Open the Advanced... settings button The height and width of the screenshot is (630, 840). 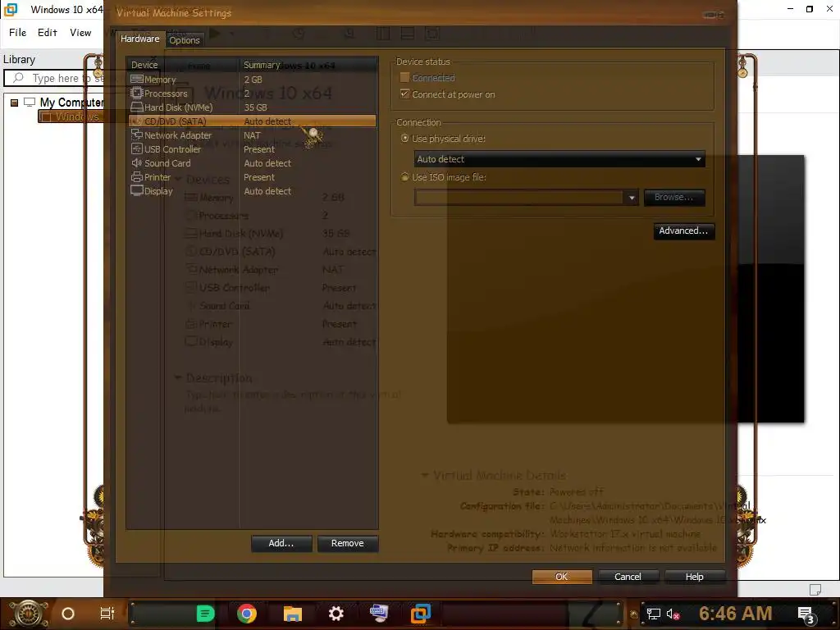(683, 231)
